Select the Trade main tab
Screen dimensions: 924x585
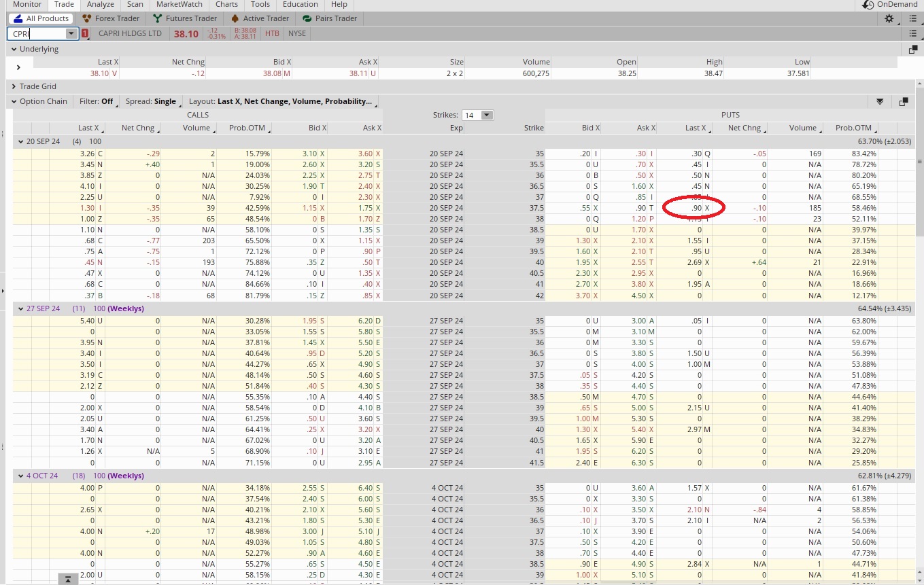(64, 4)
